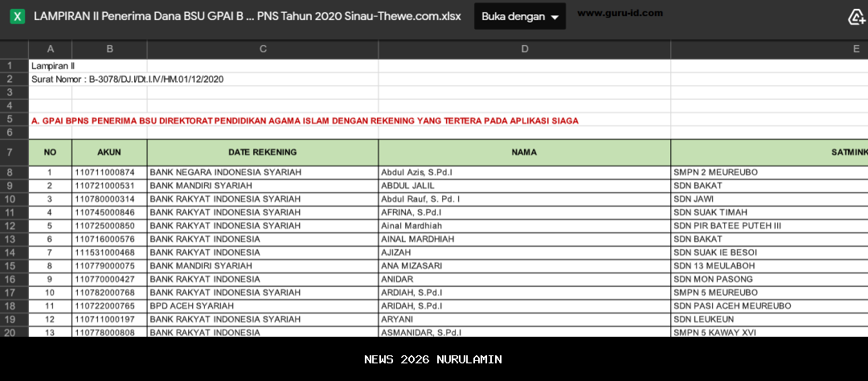Image resolution: width=868 pixels, height=381 pixels.
Task: Select column C header
Action: (263, 49)
